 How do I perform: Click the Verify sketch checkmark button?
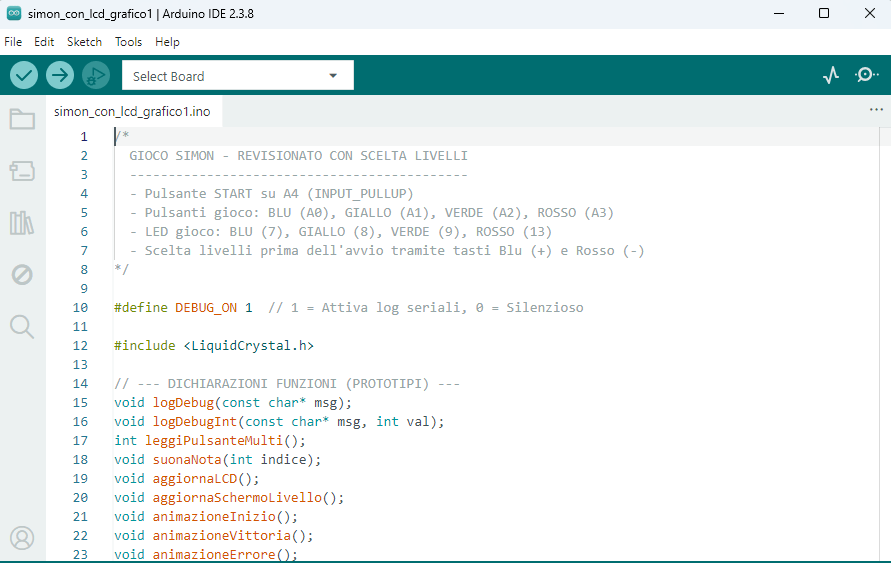pos(24,75)
